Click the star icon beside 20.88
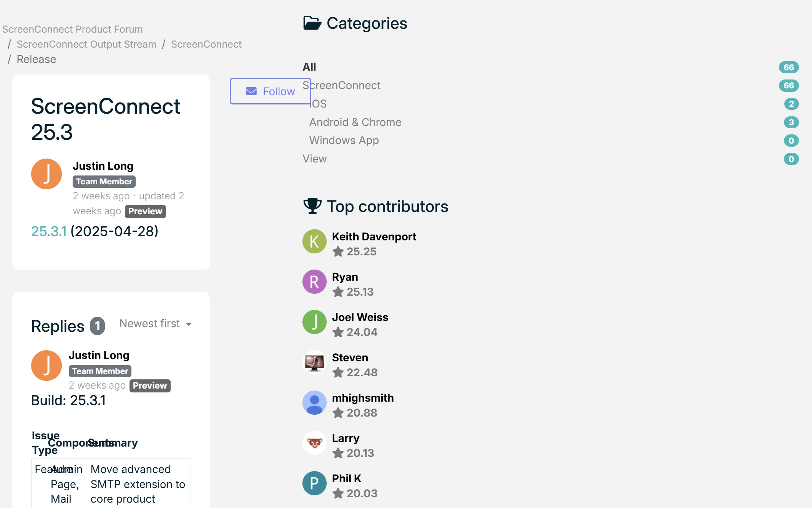Image resolution: width=812 pixels, height=508 pixels. (x=338, y=413)
